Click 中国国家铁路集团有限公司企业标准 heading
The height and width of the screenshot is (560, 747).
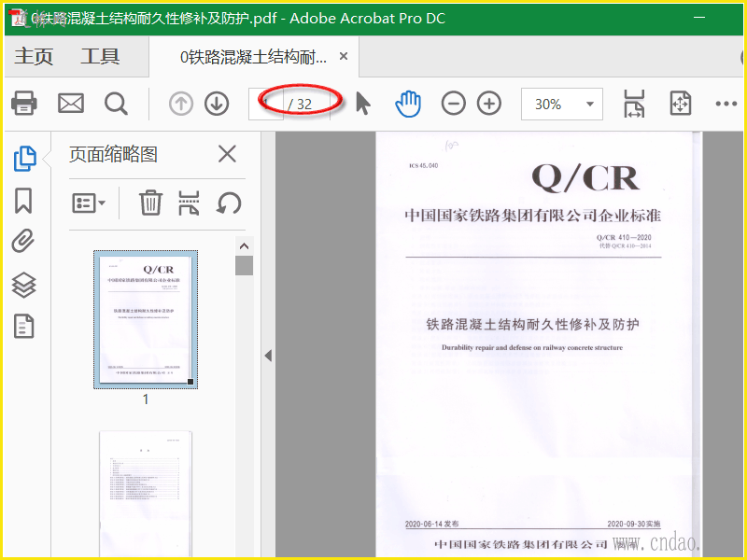(532, 216)
